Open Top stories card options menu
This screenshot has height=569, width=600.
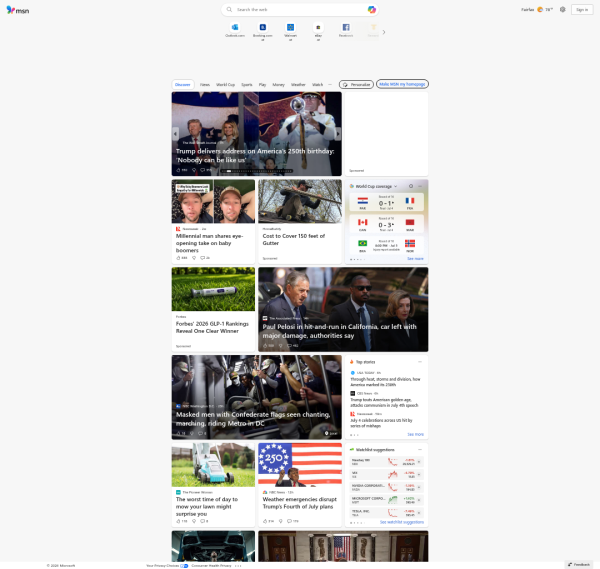pos(420,362)
